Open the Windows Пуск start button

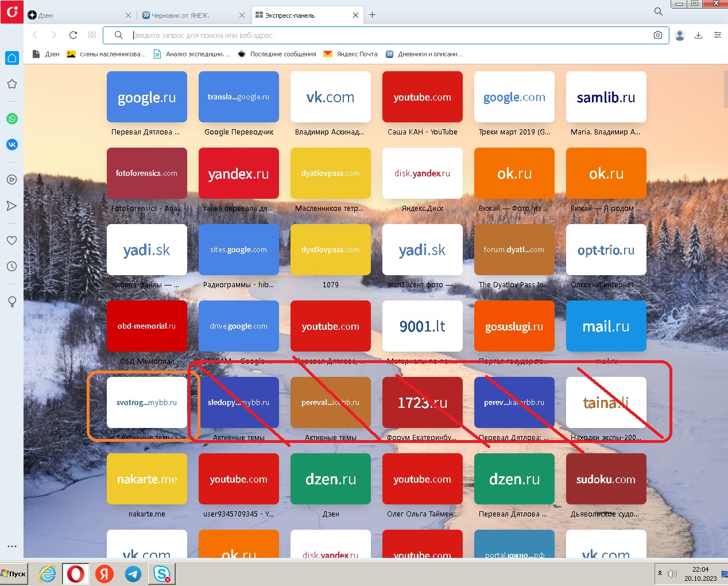click(x=14, y=573)
